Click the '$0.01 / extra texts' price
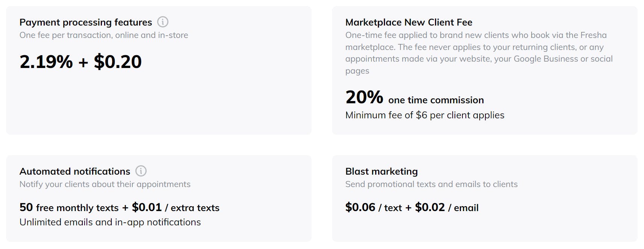The height and width of the screenshot is (249, 644). click(176, 208)
